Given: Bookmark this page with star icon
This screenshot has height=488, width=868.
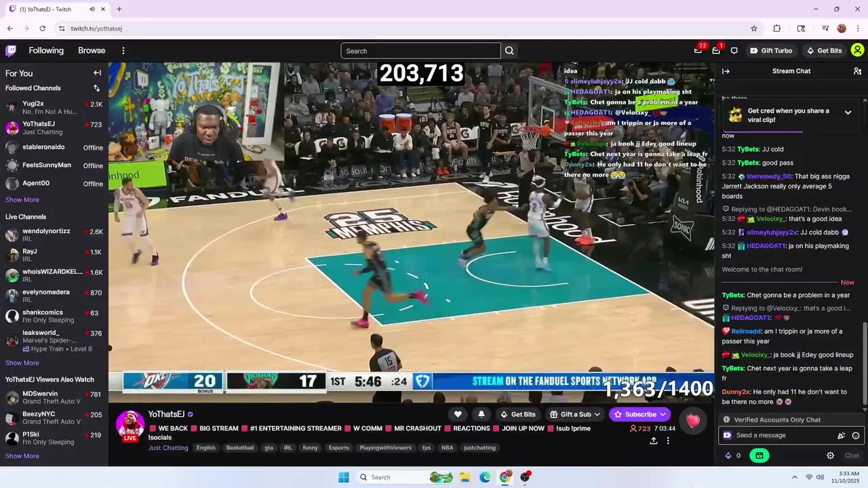Looking at the screenshot, I should coord(753,28).
